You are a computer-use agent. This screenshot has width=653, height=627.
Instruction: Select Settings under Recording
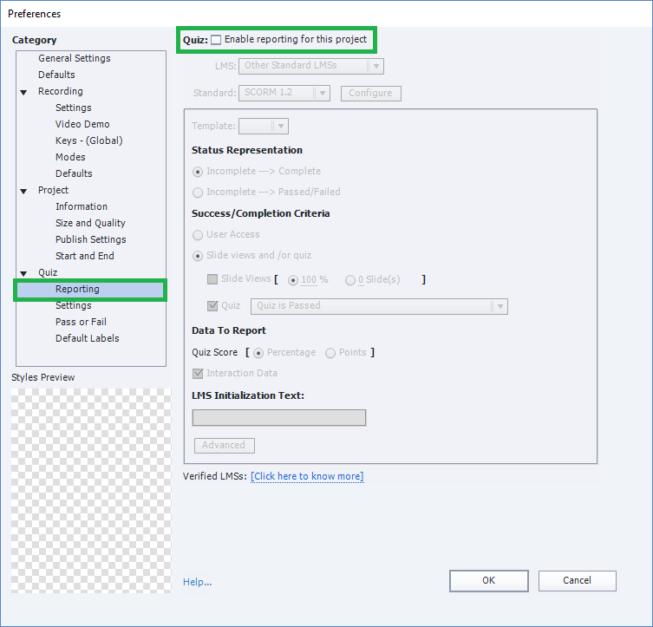tap(73, 108)
